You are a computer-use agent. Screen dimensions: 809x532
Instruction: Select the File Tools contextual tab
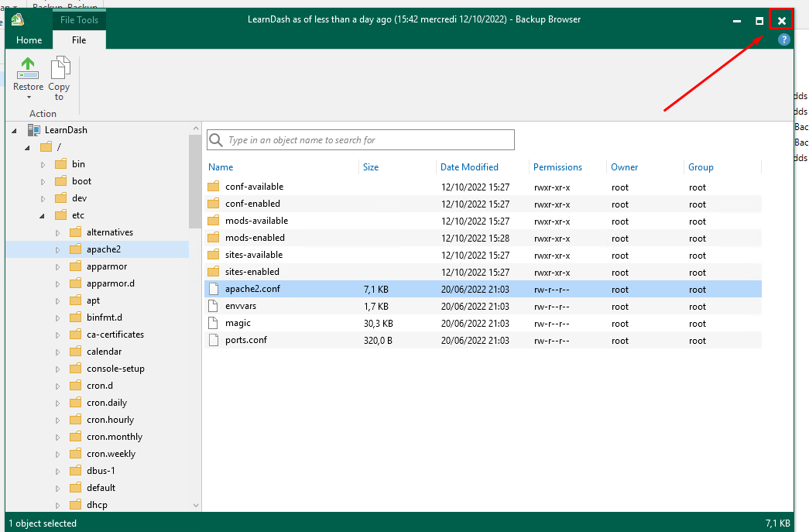(79, 19)
